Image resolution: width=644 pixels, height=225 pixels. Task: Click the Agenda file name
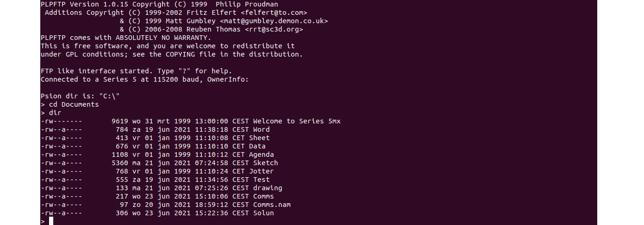pos(261,154)
